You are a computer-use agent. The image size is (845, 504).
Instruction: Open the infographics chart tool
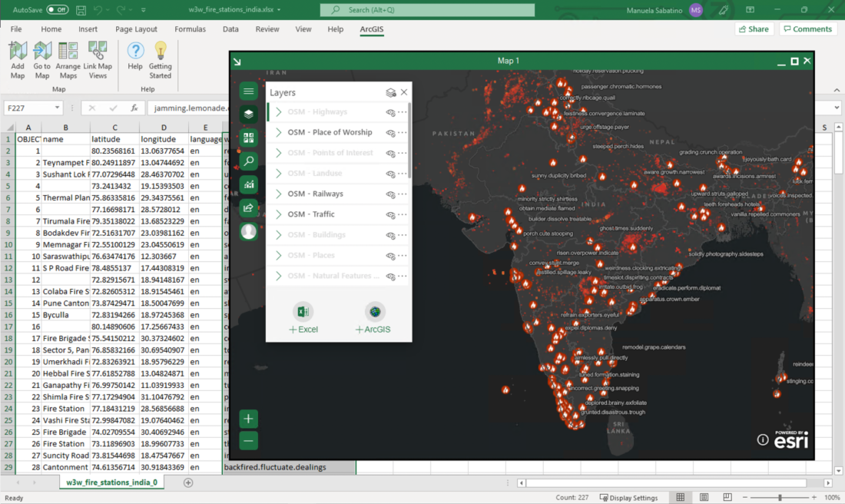pos(248,185)
